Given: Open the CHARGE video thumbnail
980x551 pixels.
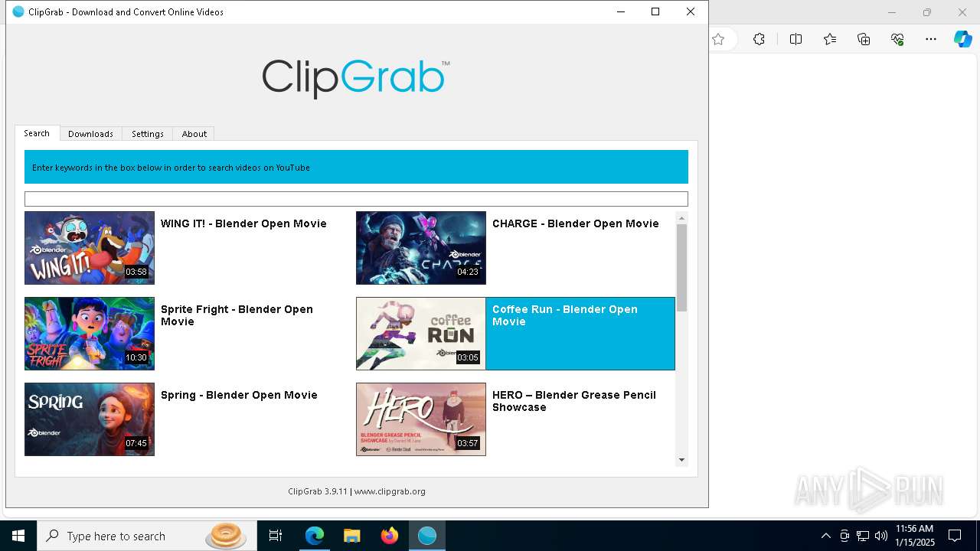Looking at the screenshot, I should click(421, 248).
